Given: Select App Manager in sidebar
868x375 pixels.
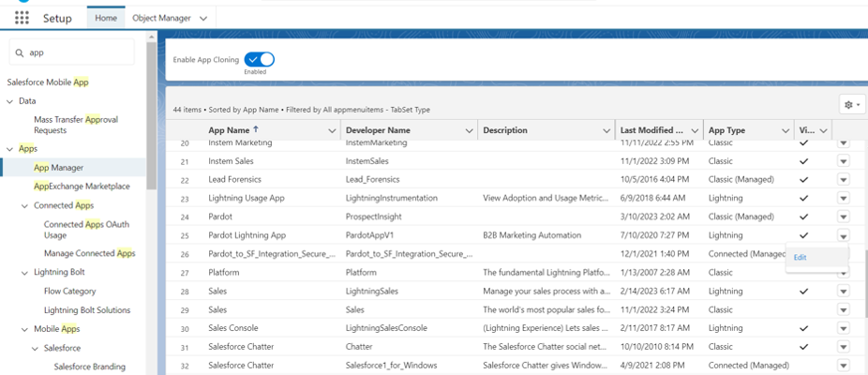Looking at the screenshot, I should 59,167.
